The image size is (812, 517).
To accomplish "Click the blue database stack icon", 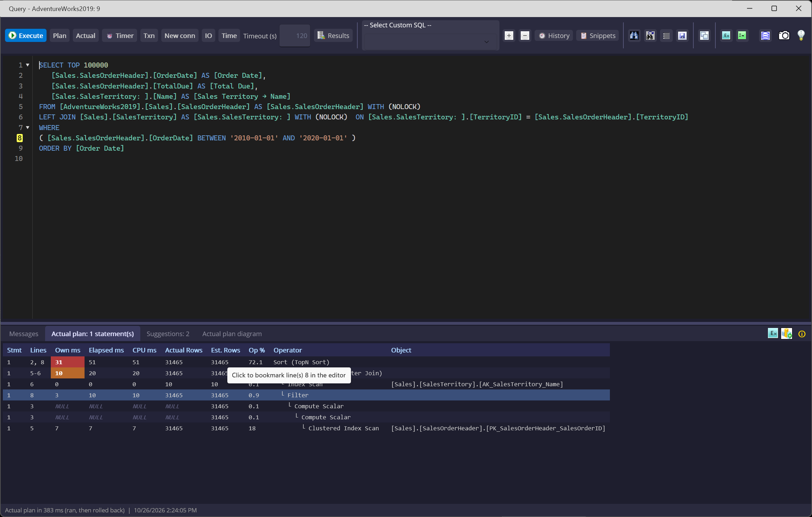I will (x=765, y=36).
